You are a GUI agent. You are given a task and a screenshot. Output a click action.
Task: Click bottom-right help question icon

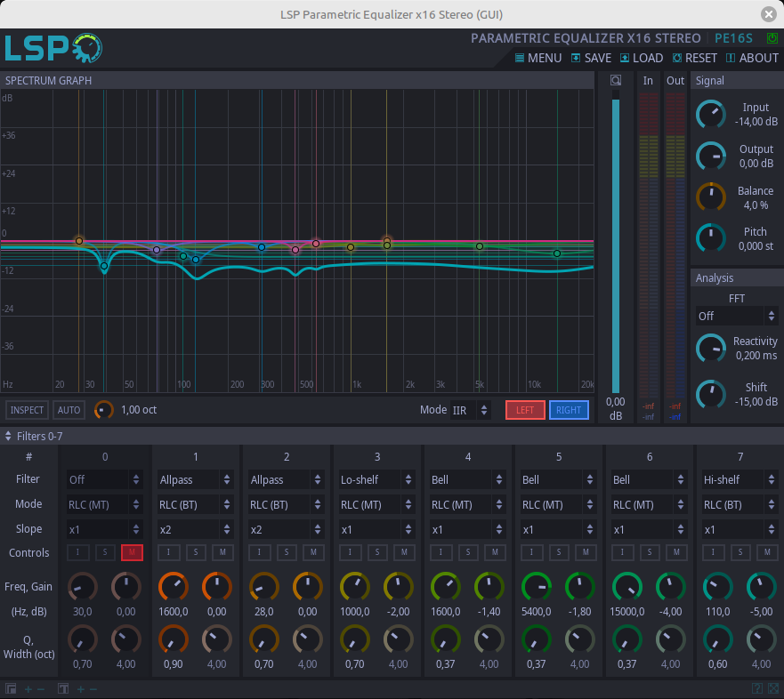pos(757,689)
